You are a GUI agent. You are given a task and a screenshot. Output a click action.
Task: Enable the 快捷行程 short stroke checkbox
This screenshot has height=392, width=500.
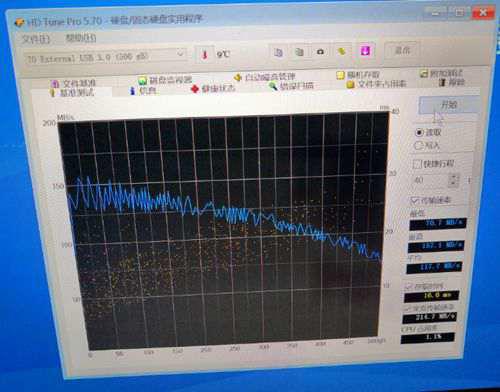click(x=417, y=164)
